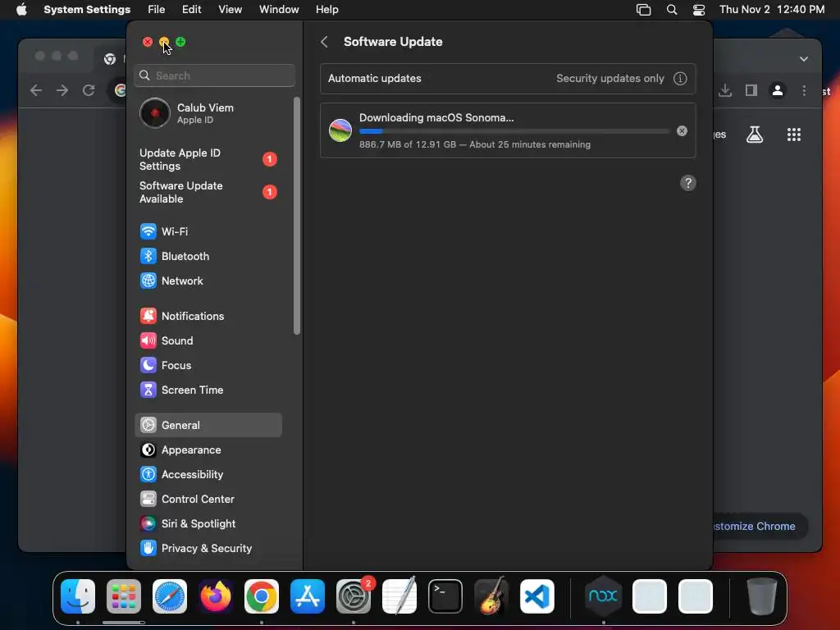Click System Settings Dock icon

tap(354, 596)
